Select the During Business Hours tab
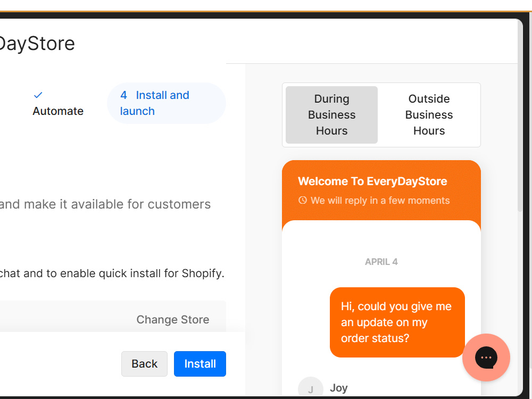 coord(331,115)
